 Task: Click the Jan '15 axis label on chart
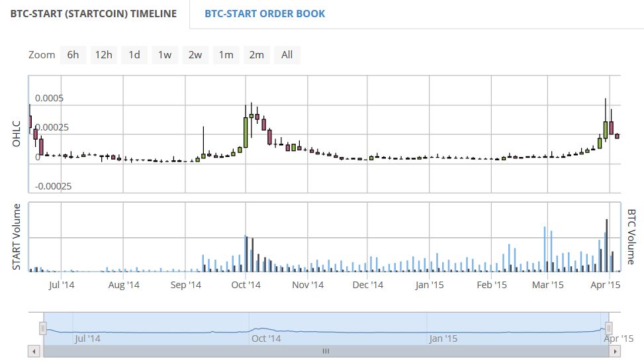click(x=429, y=285)
